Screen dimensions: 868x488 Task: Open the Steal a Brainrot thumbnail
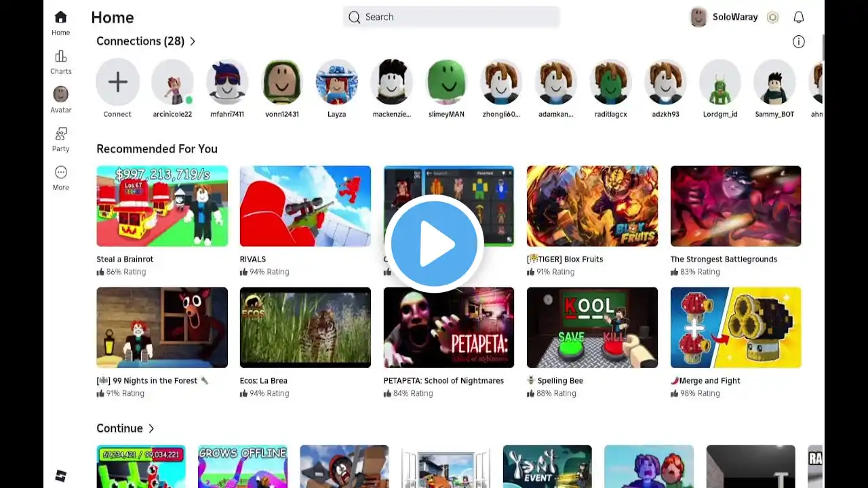(x=162, y=206)
